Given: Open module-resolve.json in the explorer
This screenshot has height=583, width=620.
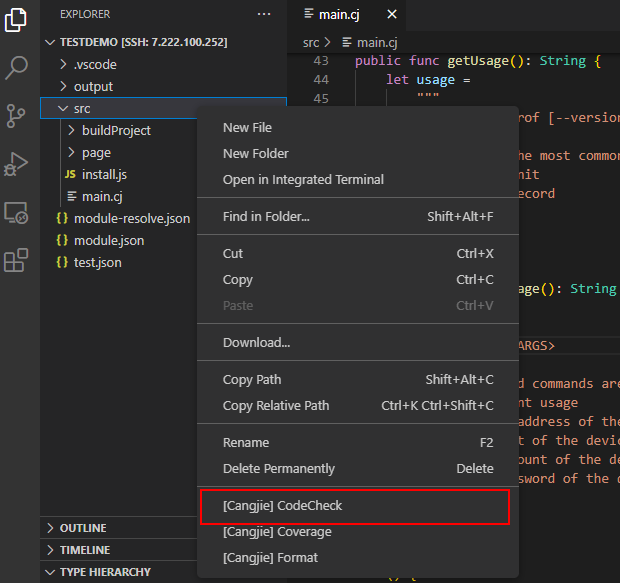Looking at the screenshot, I should [x=131, y=219].
